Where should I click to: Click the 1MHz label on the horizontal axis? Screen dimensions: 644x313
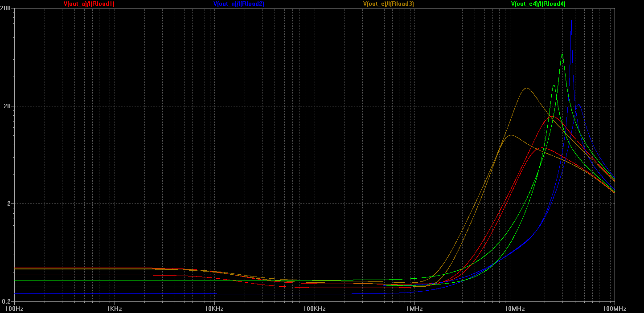pos(414,308)
